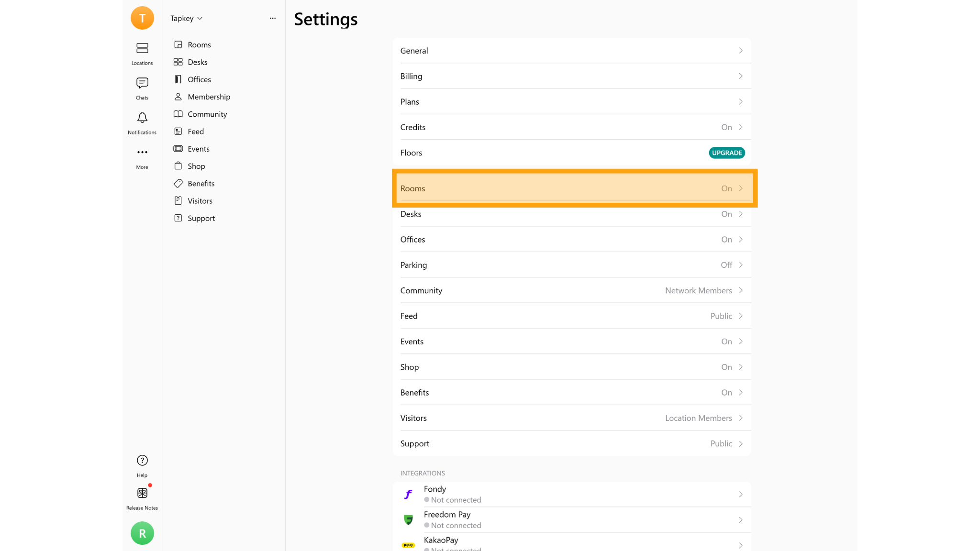Click the Floors UPGRADE badge
Viewport: 980px width, 551px height.
click(x=727, y=153)
